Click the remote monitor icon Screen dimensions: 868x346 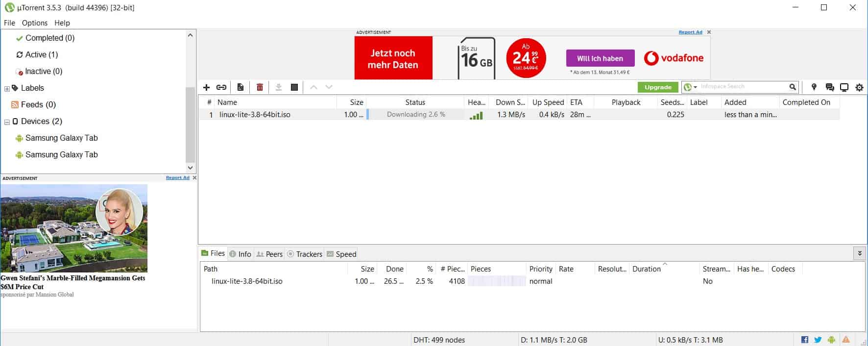844,87
